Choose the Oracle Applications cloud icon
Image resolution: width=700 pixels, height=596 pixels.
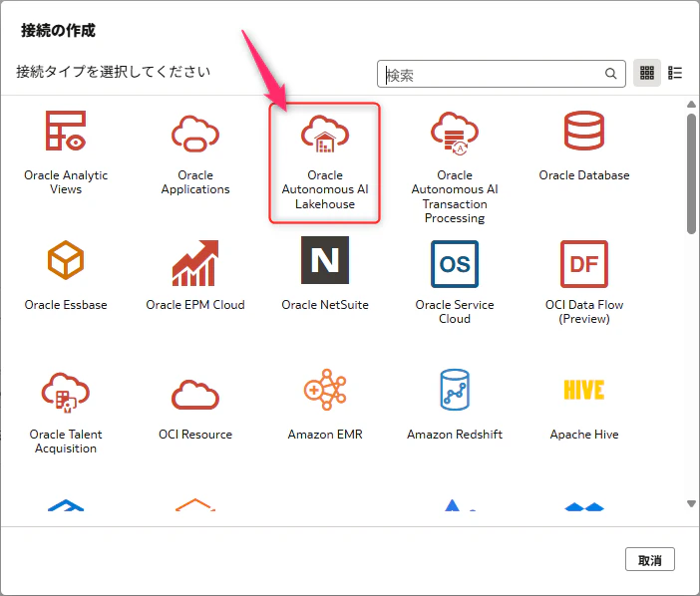tap(195, 133)
